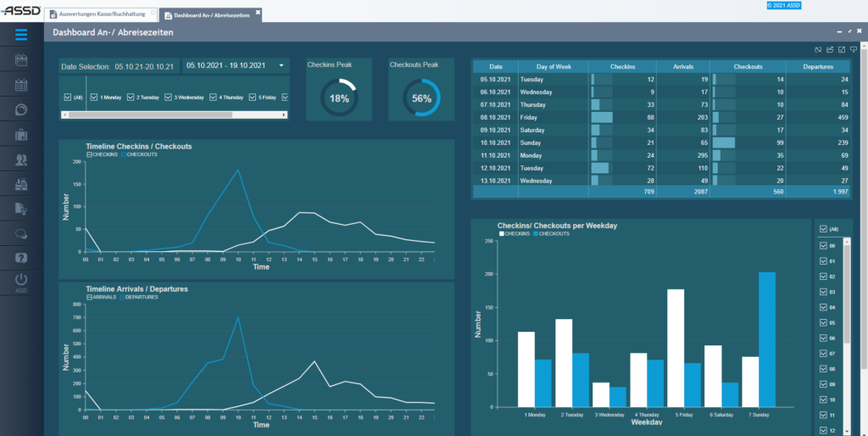Toggle the 4 Thursday checkbox
868x436 pixels.
[x=213, y=97]
